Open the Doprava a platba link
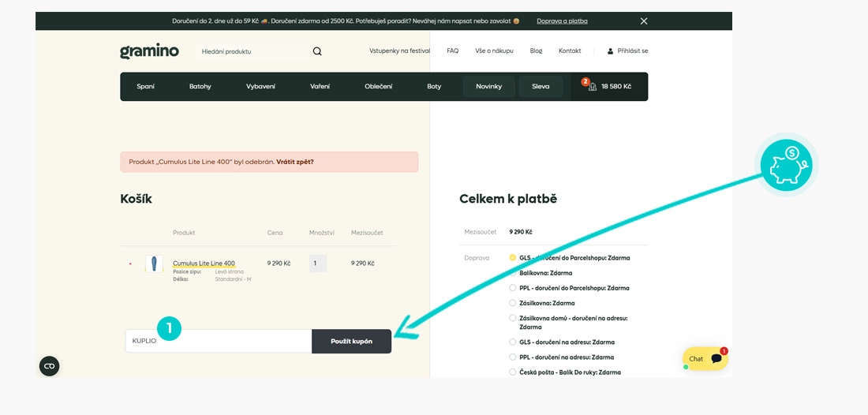Screen dimensions: 868x415 coord(562,21)
